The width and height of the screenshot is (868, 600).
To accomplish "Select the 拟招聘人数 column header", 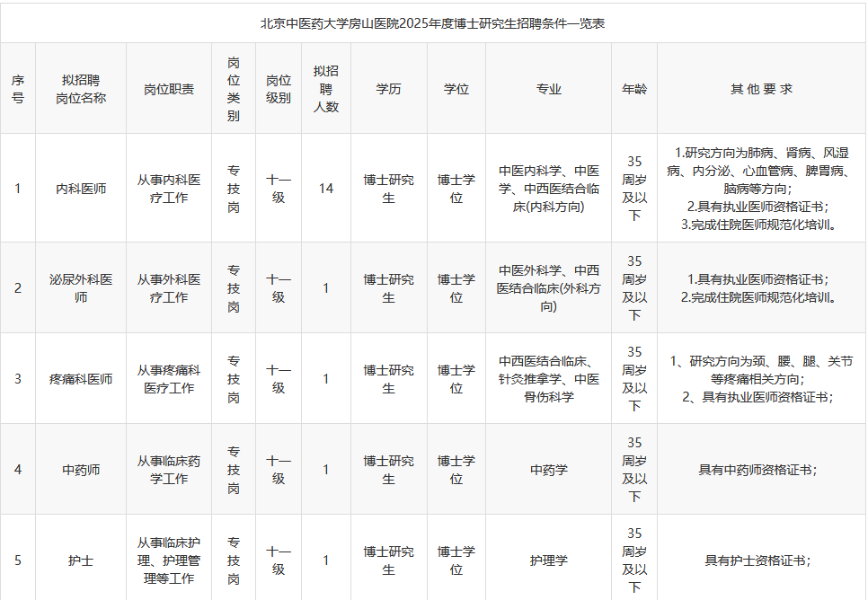I will [326, 89].
